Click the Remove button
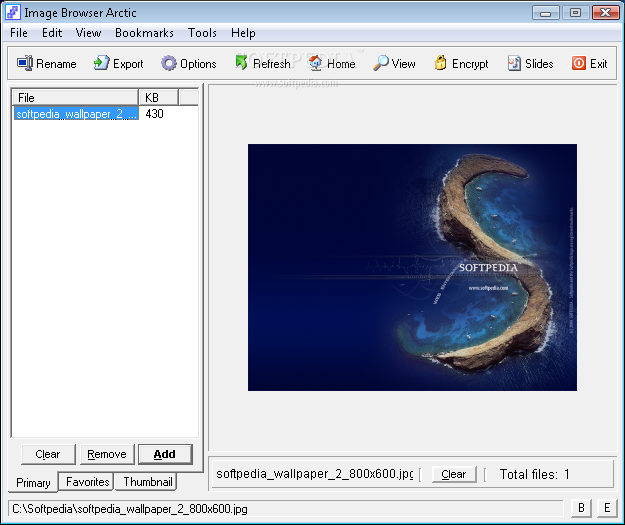The height and width of the screenshot is (525, 625). pyautogui.click(x=107, y=454)
